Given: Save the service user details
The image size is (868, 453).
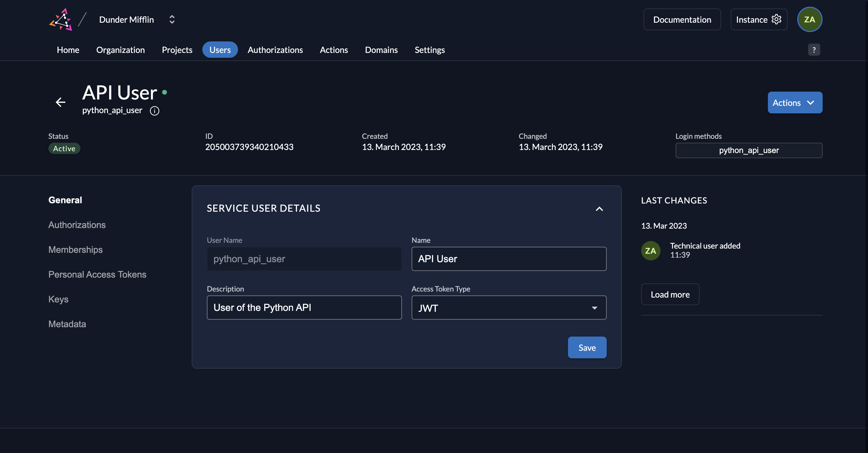Looking at the screenshot, I should click(587, 347).
